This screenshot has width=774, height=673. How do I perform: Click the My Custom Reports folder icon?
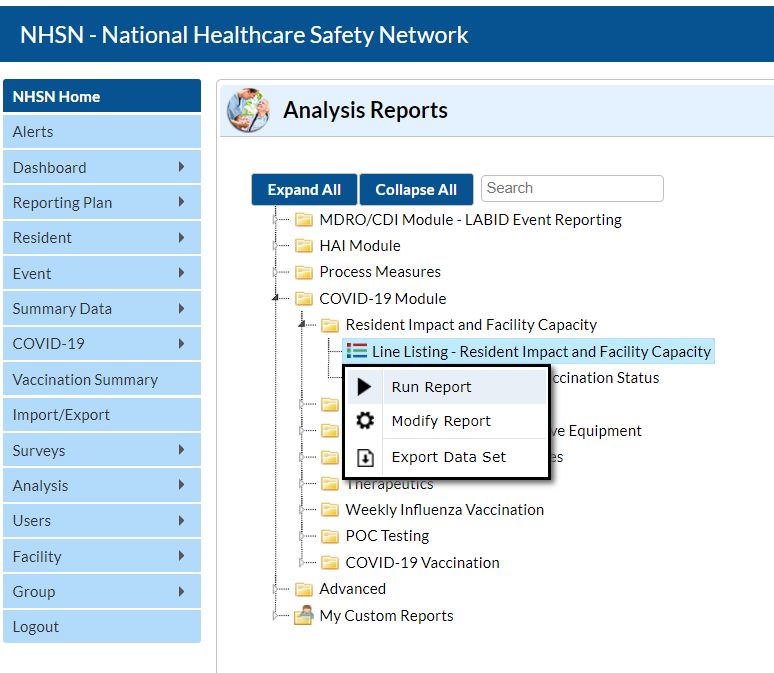click(x=304, y=615)
